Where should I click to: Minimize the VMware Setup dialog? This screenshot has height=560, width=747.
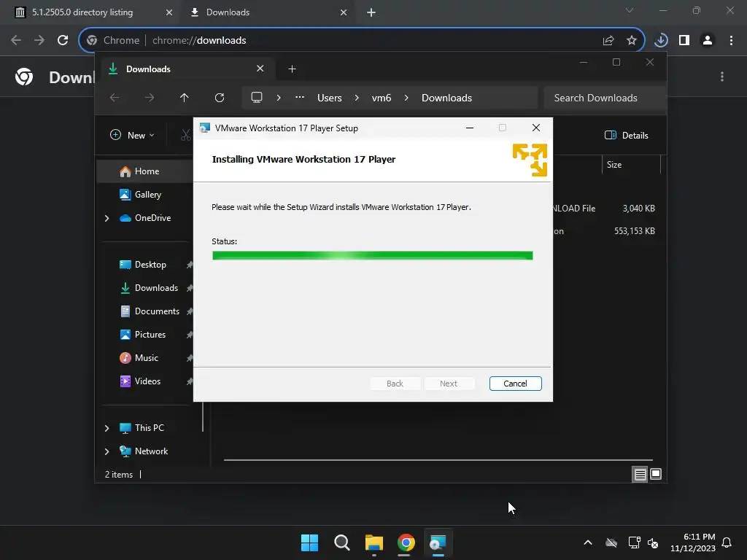click(x=469, y=128)
